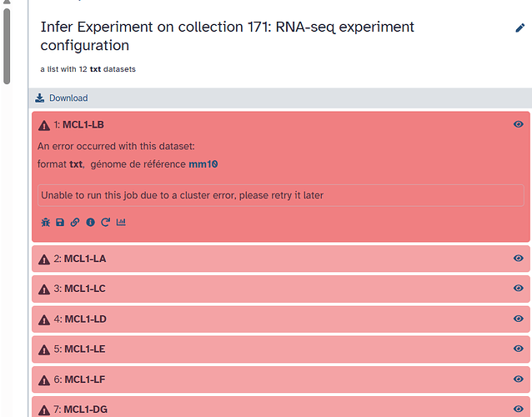The height and width of the screenshot is (417, 532).
Task: Open the visualize chart icon
Action: tap(121, 222)
